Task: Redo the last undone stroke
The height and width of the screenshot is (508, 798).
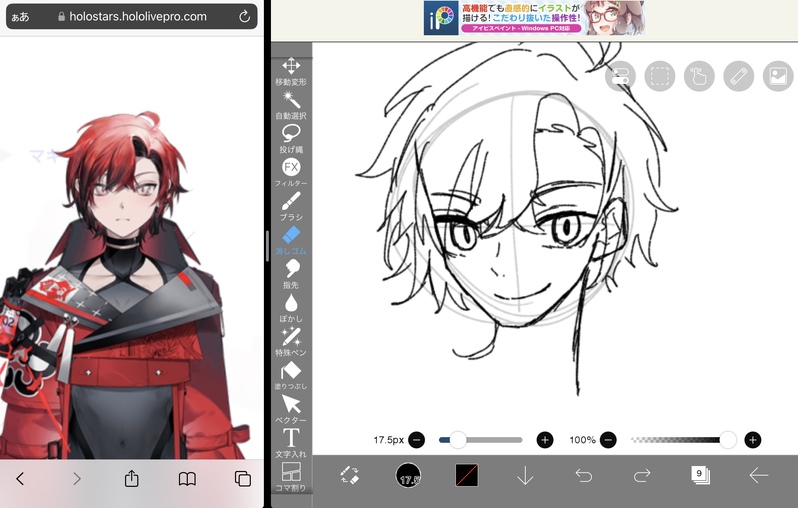Action: tap(642, 475)
